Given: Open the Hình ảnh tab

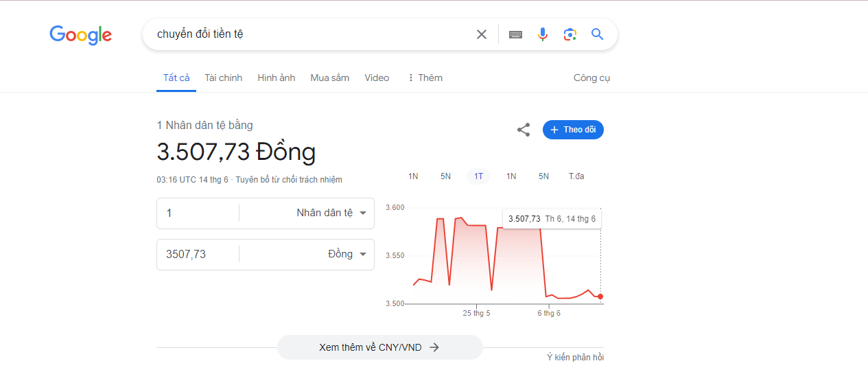Looking at the screenshot, I should point(277,78).
